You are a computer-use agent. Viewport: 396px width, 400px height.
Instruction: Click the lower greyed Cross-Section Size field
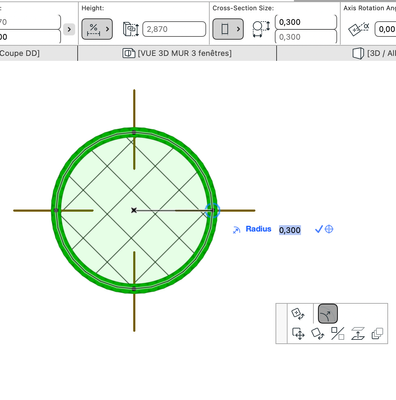306,37
